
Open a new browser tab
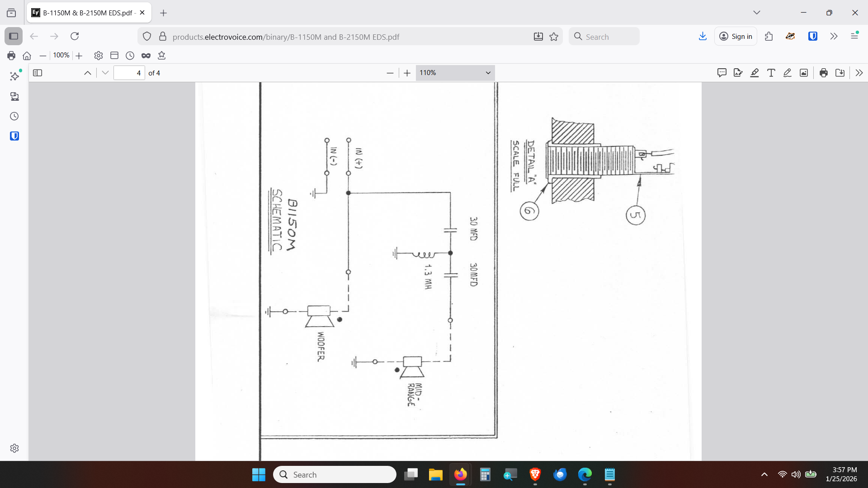164,13
